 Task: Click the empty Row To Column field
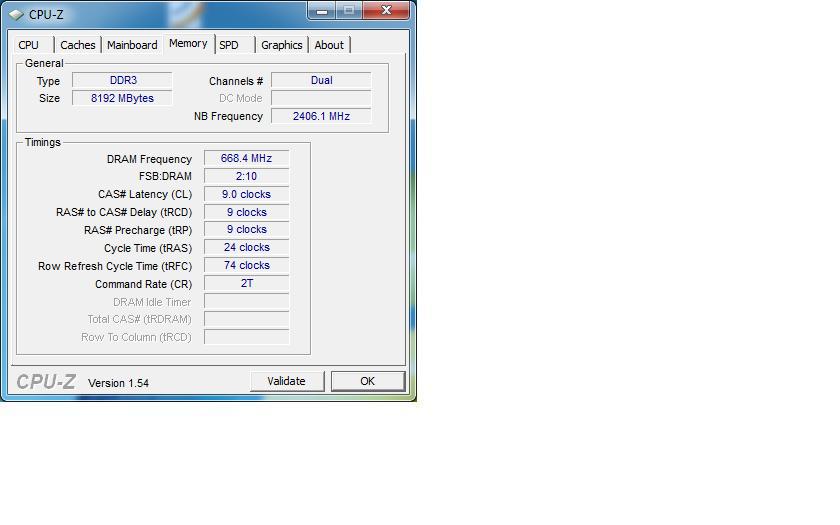coord(246,337)
